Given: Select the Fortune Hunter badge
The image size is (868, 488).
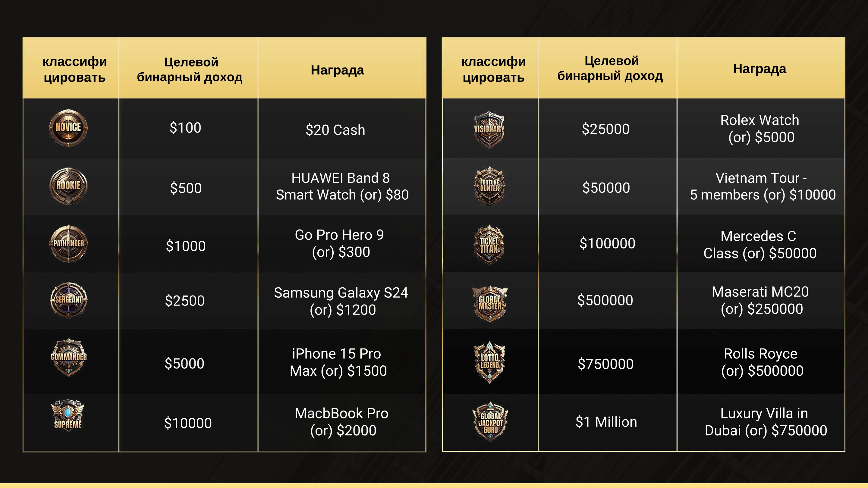Looking at the screenshot, I should point(489,186).
